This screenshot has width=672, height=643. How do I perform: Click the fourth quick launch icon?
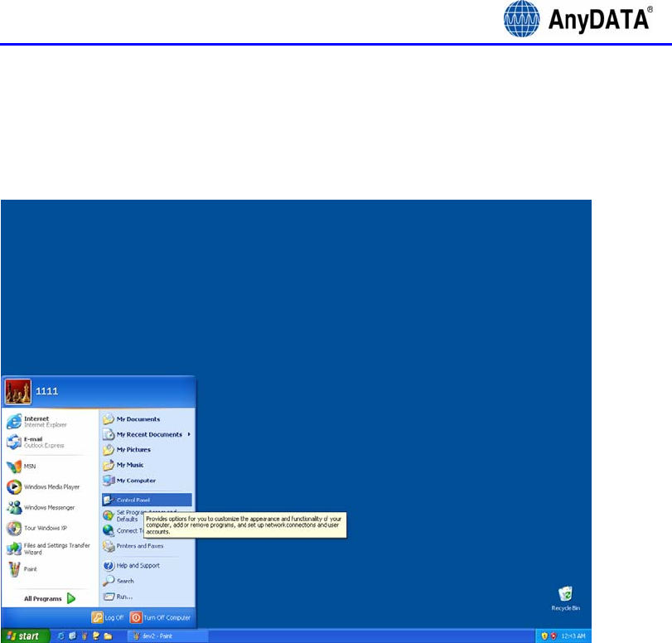point(96,636)
